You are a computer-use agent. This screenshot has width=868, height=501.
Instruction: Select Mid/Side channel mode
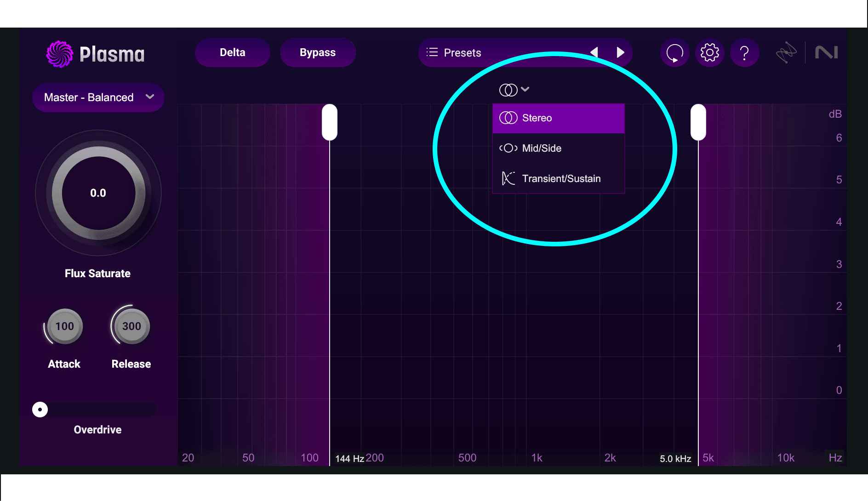tap(558, 148)
